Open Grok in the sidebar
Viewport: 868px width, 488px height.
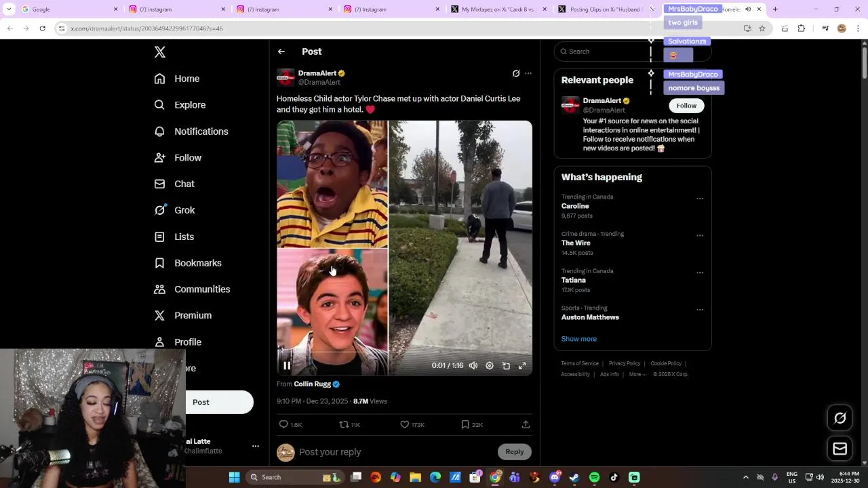click(x=174, y=210)
